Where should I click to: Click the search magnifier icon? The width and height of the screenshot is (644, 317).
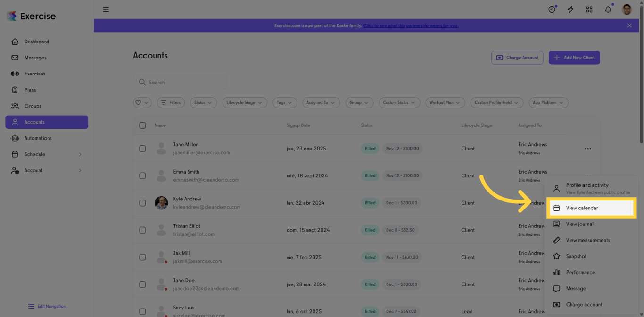pos(142,82)
